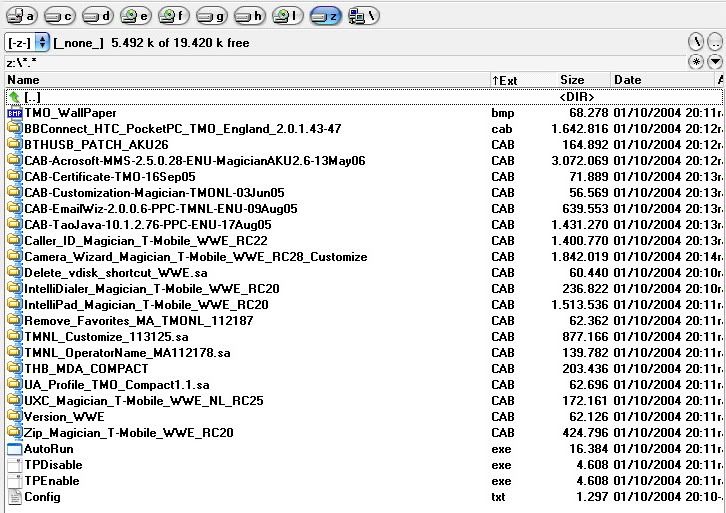Select drive d in drive bar
726x513 pixels.
98,16
